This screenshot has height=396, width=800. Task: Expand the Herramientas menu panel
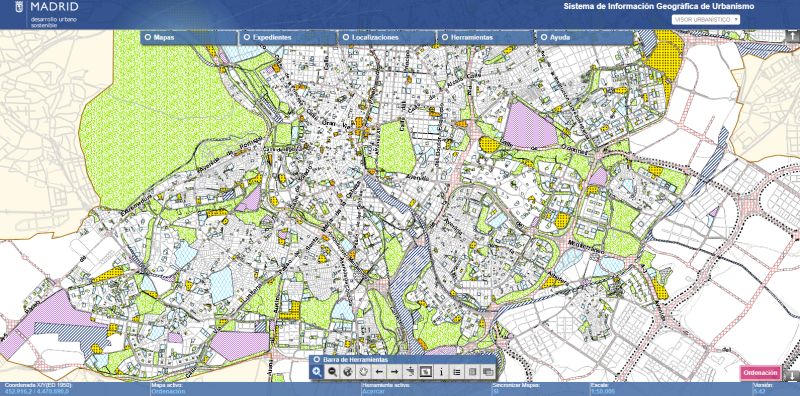coord(485,37)
